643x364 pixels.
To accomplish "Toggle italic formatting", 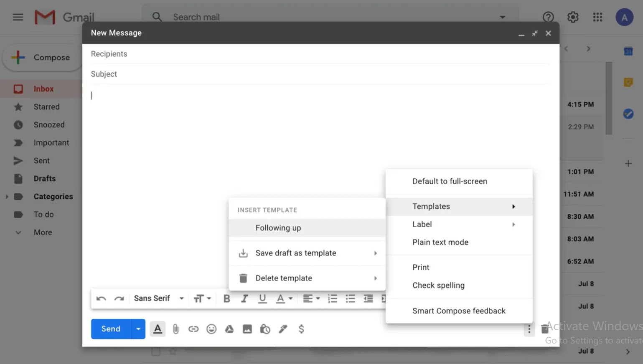I will (x=244, y=298).
